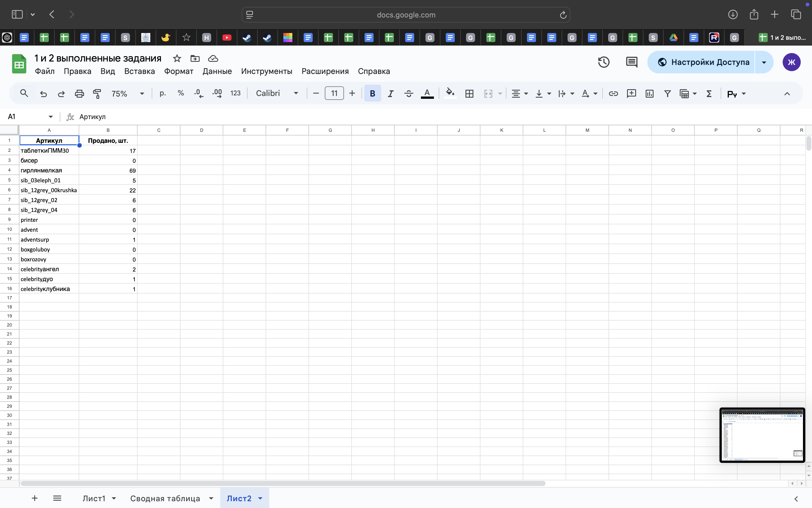The height and width of the screenshot is (508, 812).
Task: Open the Данные menu
Action: pyautogui.click(x=217, y=71)
